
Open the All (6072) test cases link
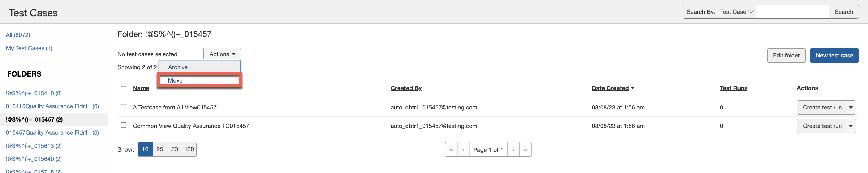click(18, 35)
